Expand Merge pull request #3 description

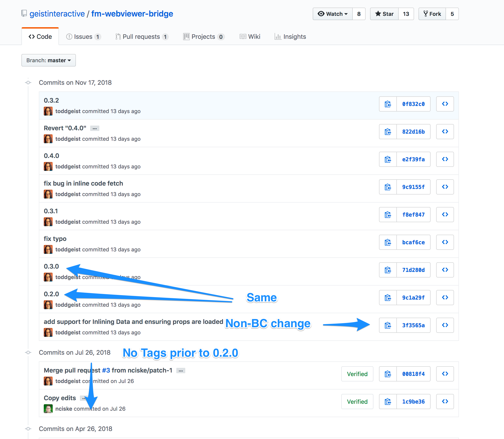181,371
